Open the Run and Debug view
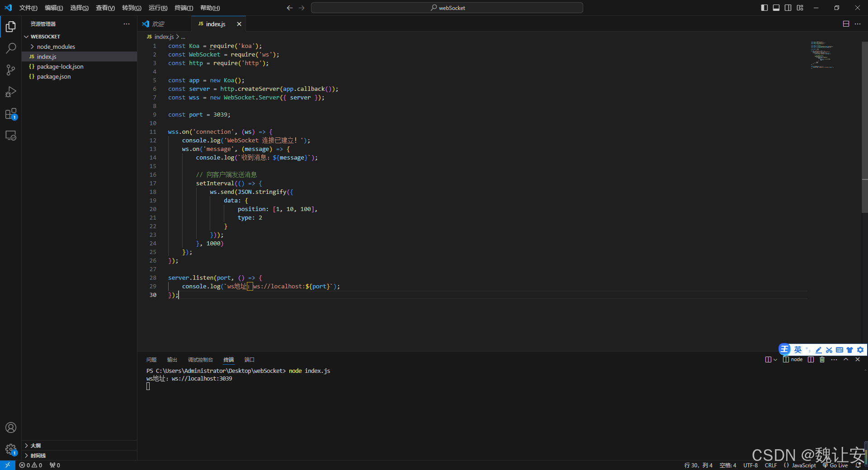 [10, 92]
